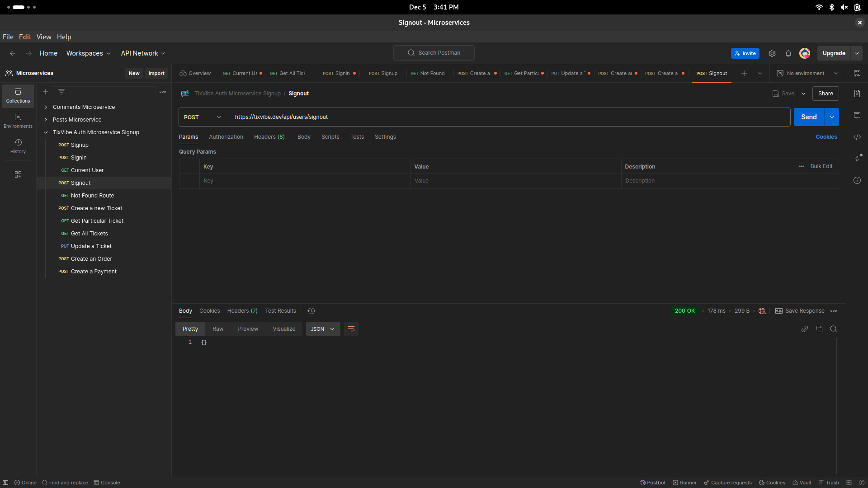Copy response body to clipboard
Screen dimensions: 868x488
819,329
